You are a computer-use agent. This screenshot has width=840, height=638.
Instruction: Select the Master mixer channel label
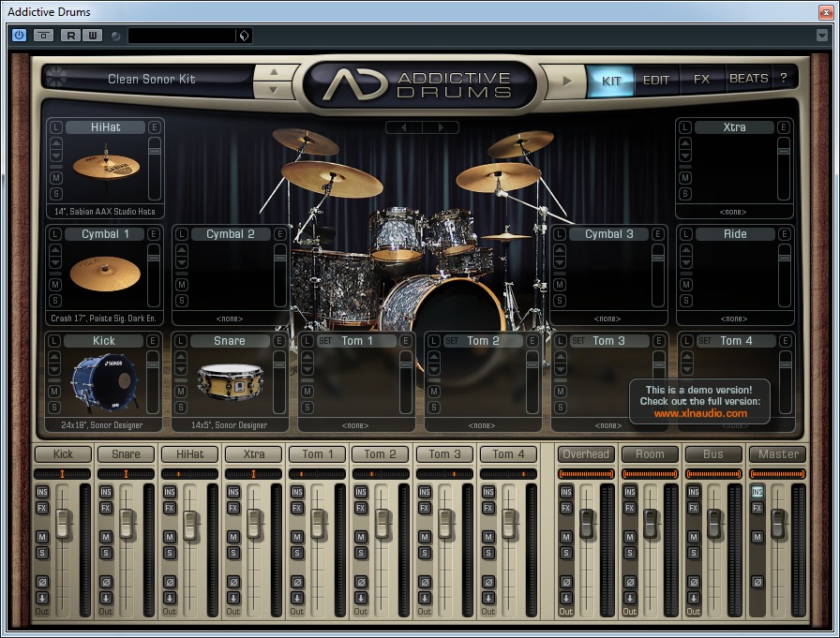point(778,454)
